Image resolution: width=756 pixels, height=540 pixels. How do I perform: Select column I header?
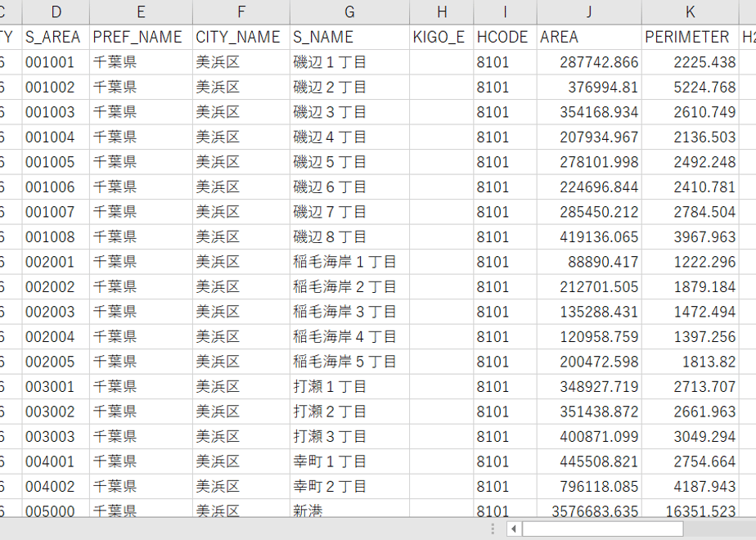[x=506, y=12]
